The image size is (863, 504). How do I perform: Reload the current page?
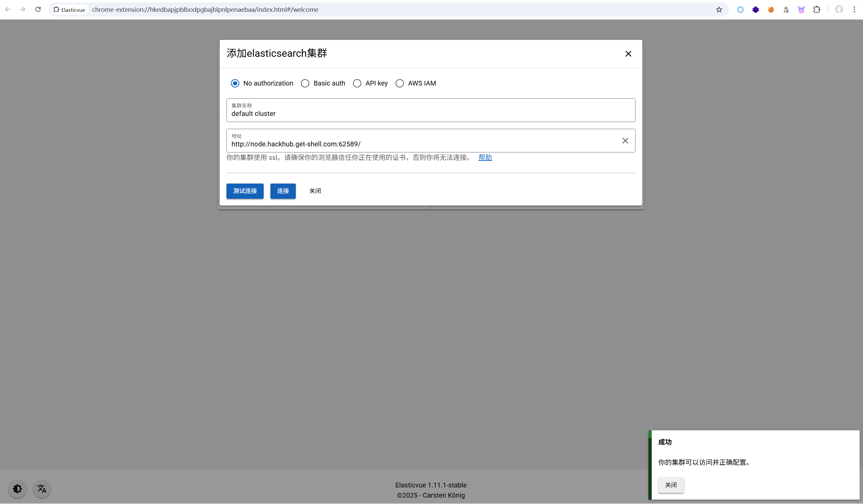(38, 9)
